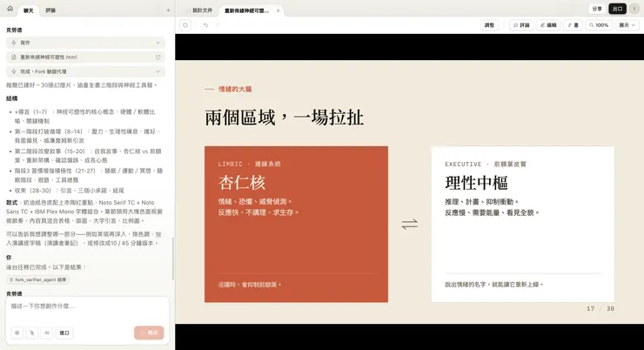Click text 情緒、恐懼、威脅偵測
Viewport: 644px width, 350px height.
click(255, 202)
